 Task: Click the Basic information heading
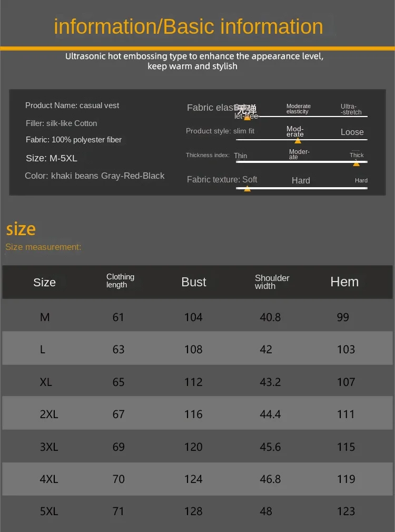189,26
